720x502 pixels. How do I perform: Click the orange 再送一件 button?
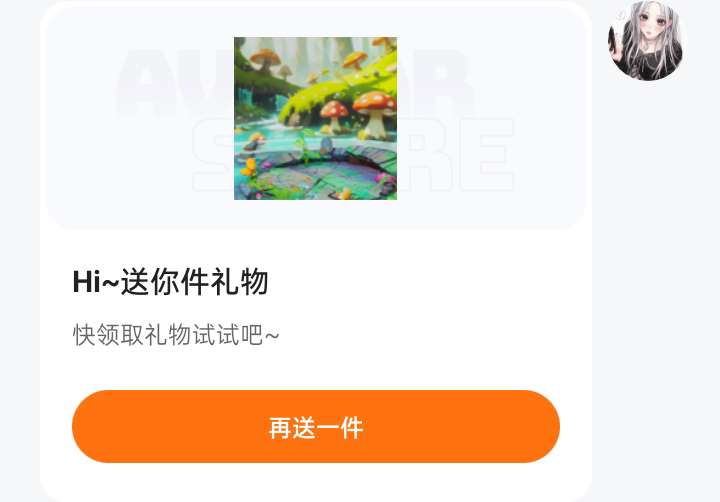point(316,427)
